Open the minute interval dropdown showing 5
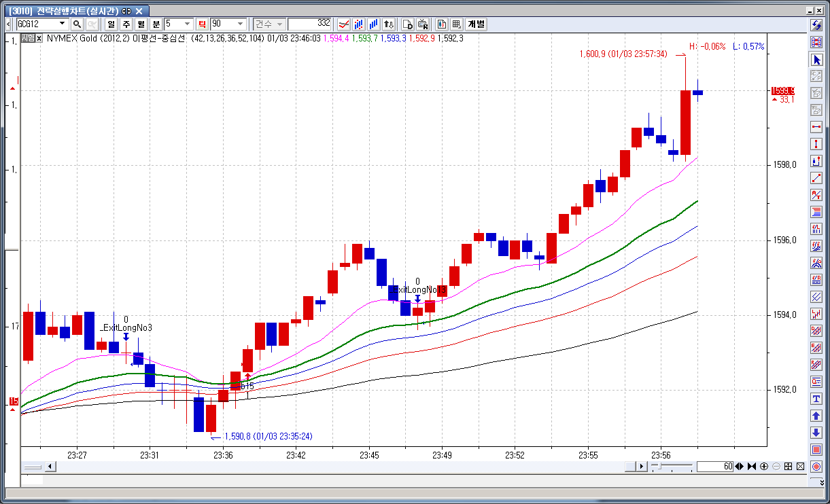 coord(188,24)
